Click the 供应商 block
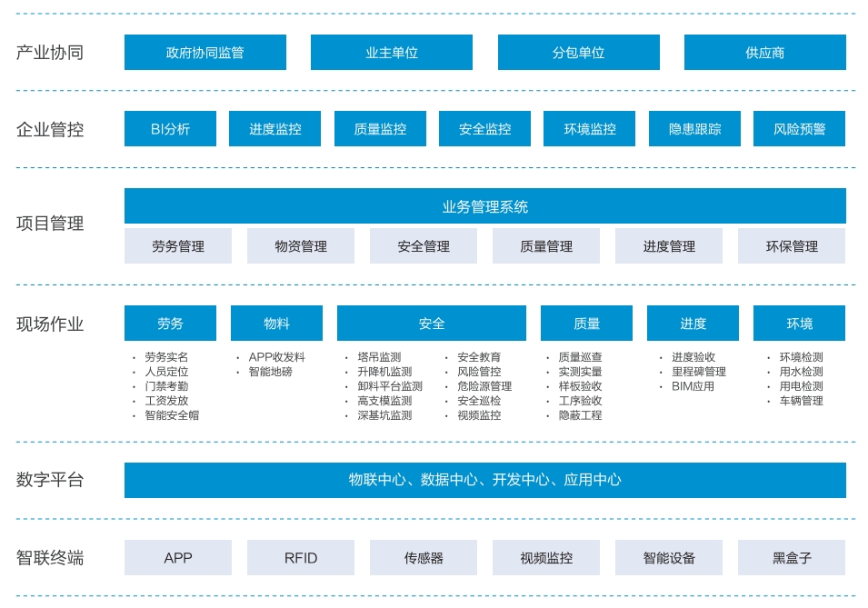868x608 pixels. click(764, 53)
